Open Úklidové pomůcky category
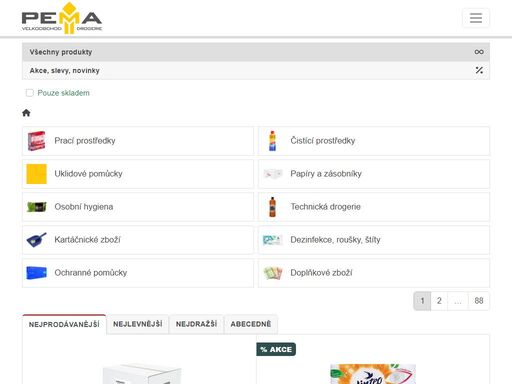The width and height of the screenshot is (512, 384). [x=138, y=174]
